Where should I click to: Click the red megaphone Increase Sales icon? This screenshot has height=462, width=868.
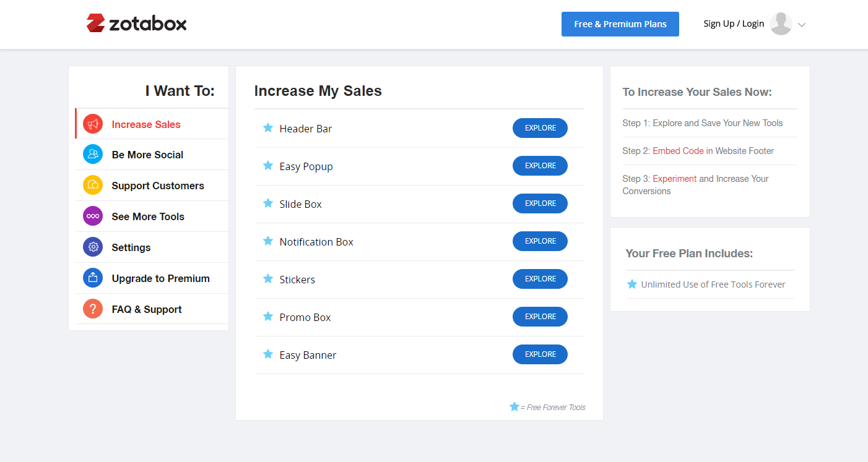click(93, 124)
